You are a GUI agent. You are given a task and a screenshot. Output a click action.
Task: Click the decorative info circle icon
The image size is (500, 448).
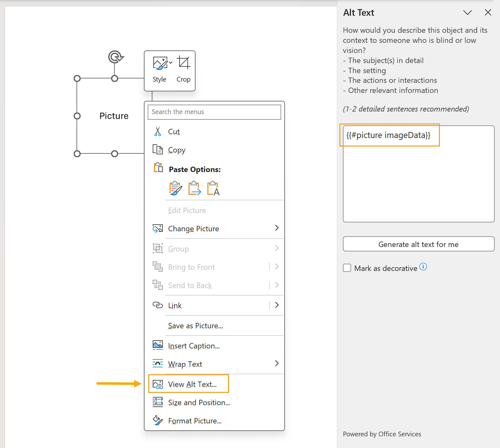tap(423, 267)
